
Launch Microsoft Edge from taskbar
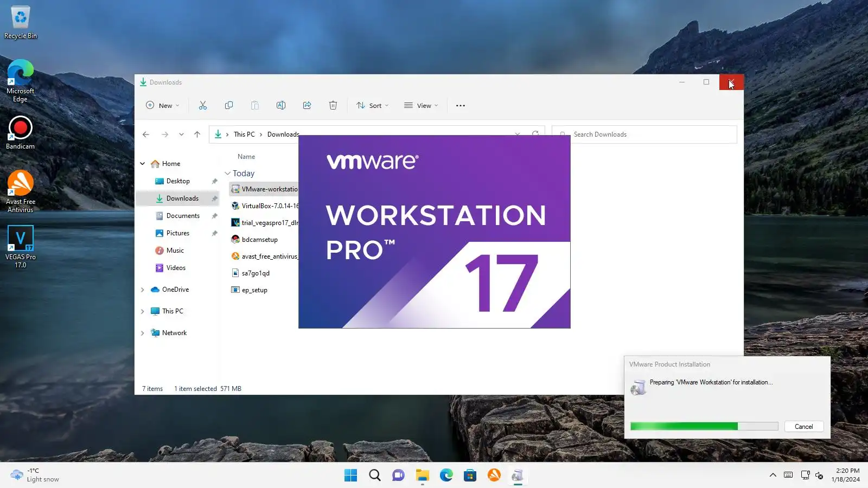[x=446, y=476]
